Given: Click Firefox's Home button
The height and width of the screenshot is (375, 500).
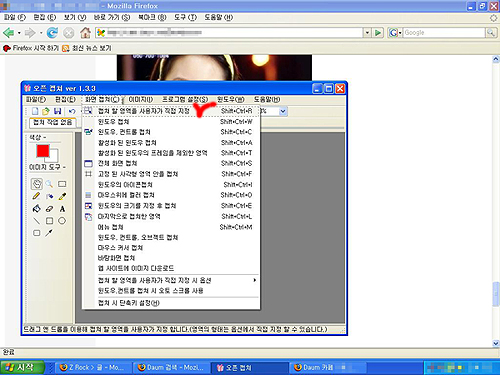Looking at the screenshot, I should [85, 33].
